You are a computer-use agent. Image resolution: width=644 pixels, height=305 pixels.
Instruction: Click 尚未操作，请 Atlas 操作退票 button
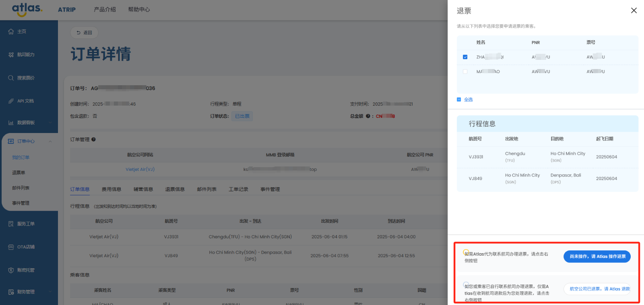597,256
